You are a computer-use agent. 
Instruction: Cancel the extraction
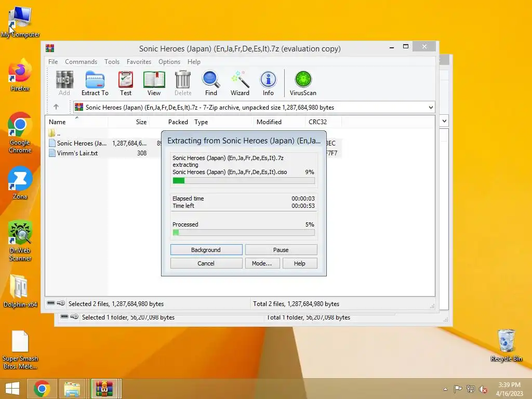tap(206, 263)
